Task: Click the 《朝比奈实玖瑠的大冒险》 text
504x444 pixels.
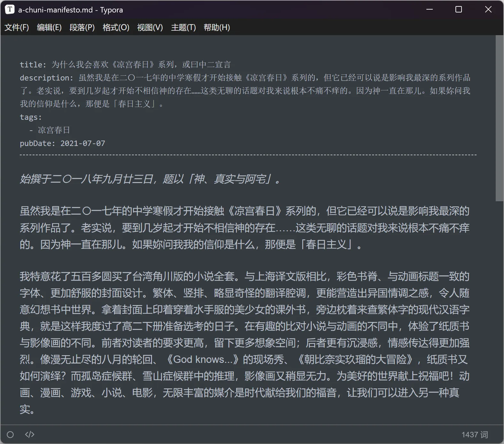Action: (356, 359)
